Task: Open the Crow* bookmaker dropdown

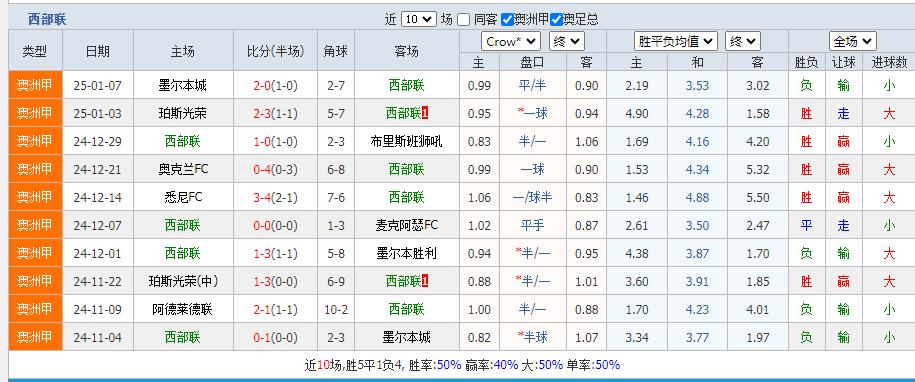Action: point(511,41)
